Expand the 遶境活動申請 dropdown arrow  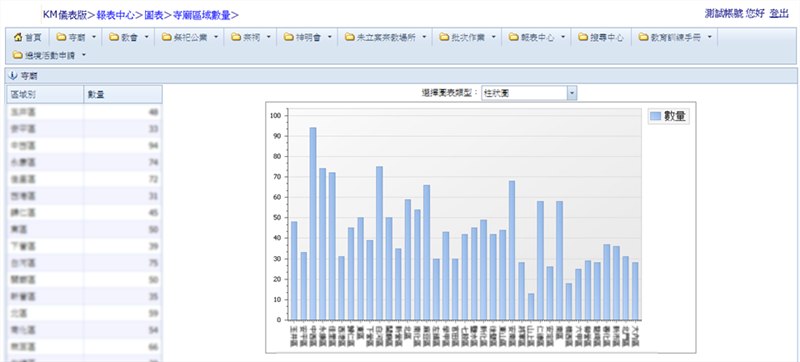pyautogui.click(x=84, y=55)
